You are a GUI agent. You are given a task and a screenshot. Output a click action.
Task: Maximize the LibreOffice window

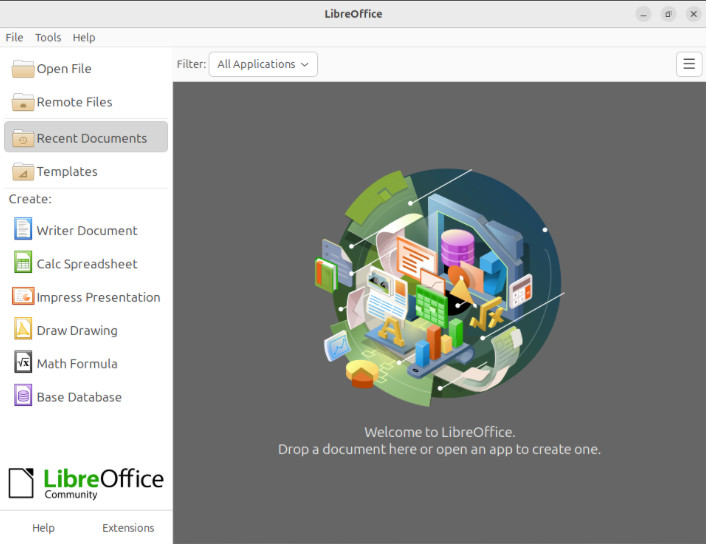pos(668,14)
